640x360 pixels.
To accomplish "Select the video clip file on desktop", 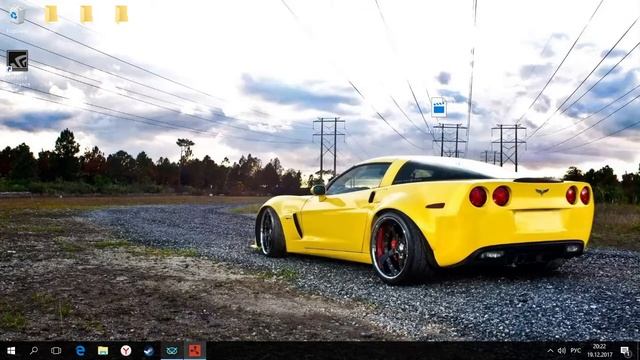I will coord(439,107).
